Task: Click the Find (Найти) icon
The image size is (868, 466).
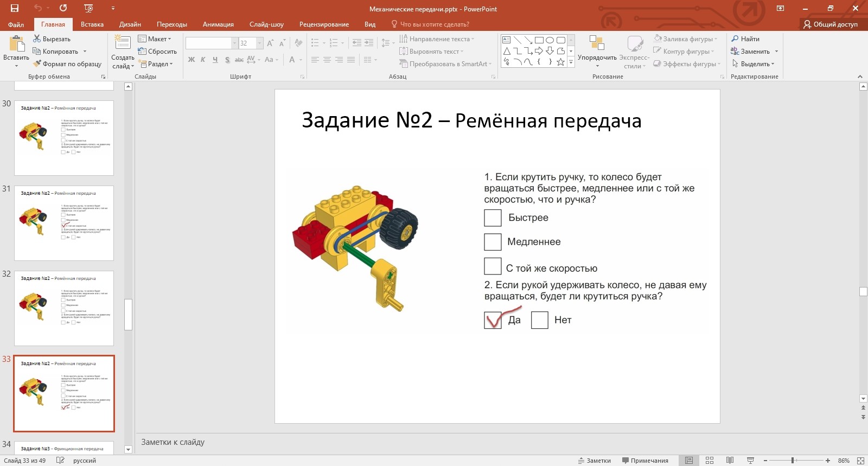Action: [x=735, y=39]
